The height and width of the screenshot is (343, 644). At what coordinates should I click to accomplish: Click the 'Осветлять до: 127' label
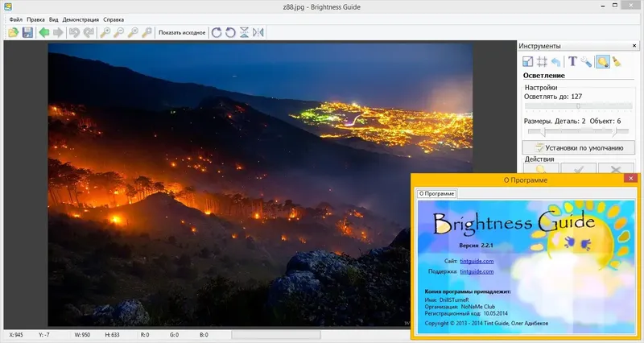[553, 97]
